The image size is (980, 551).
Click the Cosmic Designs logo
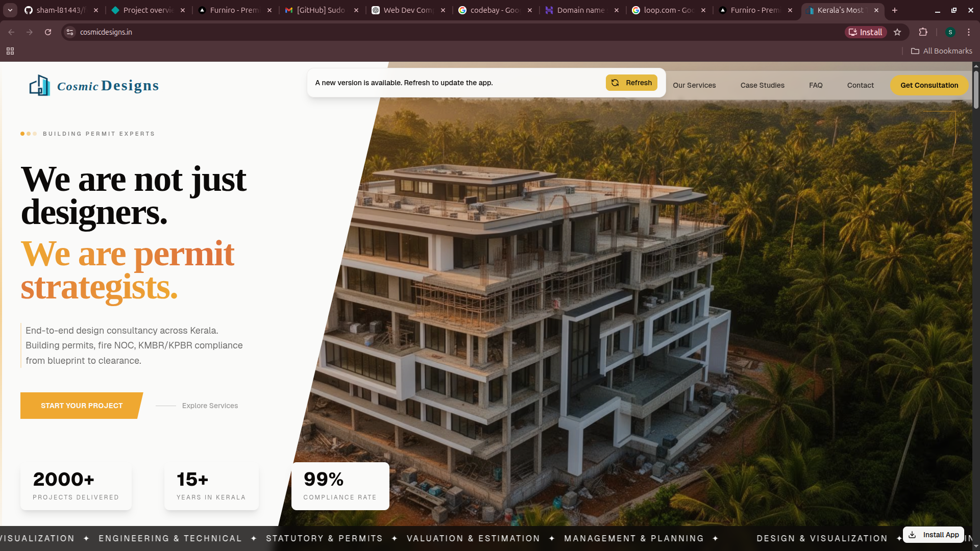pyautogui.click(x=94, y=85)
